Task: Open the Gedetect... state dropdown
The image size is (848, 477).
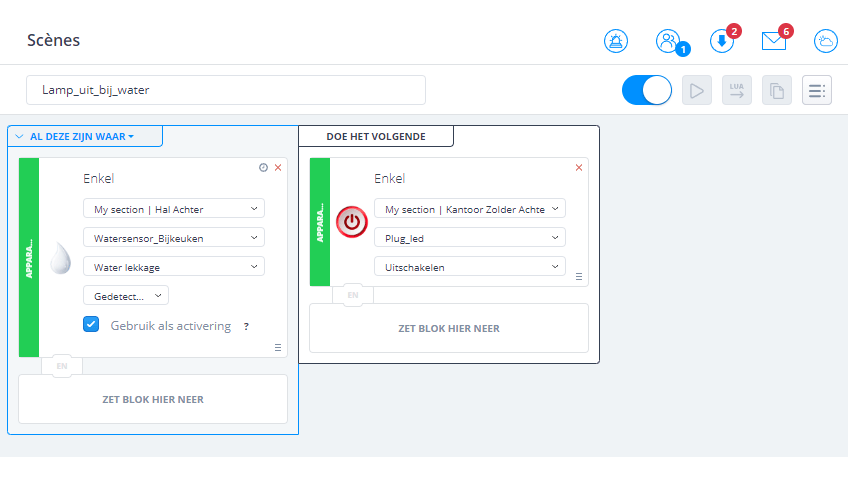Action: [x=126, y=296]
